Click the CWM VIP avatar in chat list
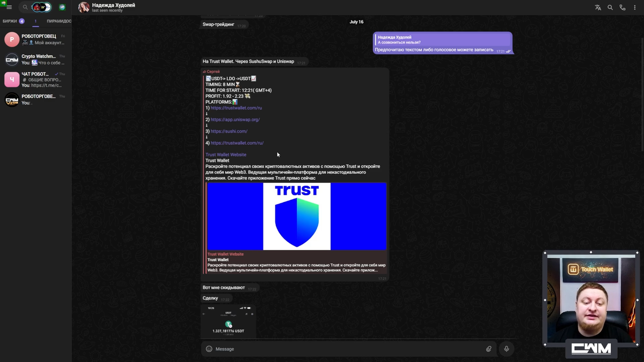Screen dimensions: 644x362 point(12,100)
